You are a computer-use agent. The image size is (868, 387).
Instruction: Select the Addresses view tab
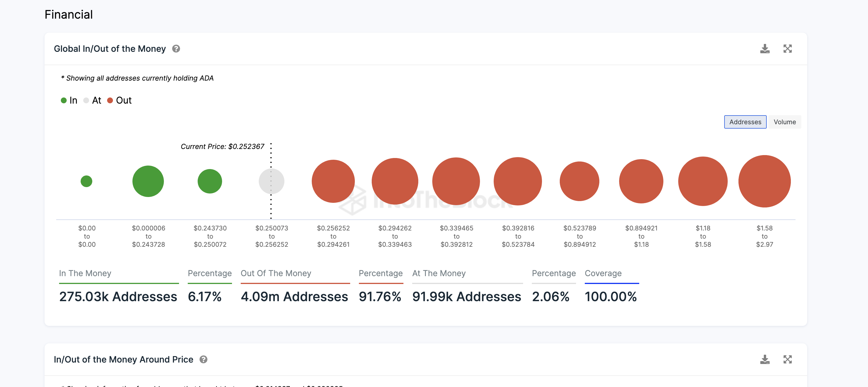745,122
